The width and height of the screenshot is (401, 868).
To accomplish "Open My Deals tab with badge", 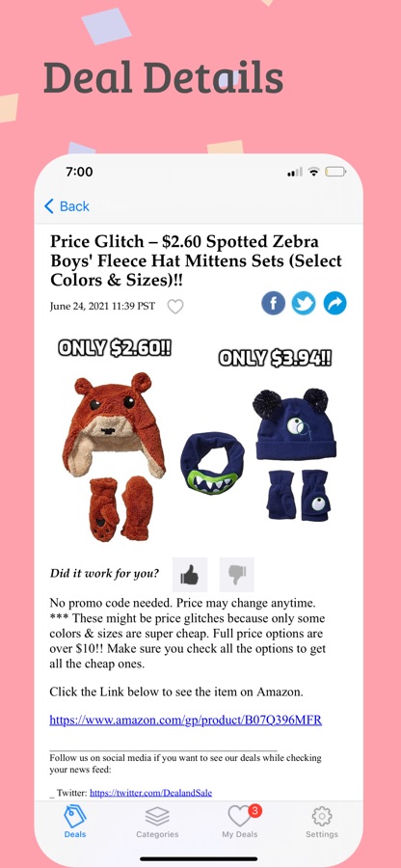I will tap(240, 822).
